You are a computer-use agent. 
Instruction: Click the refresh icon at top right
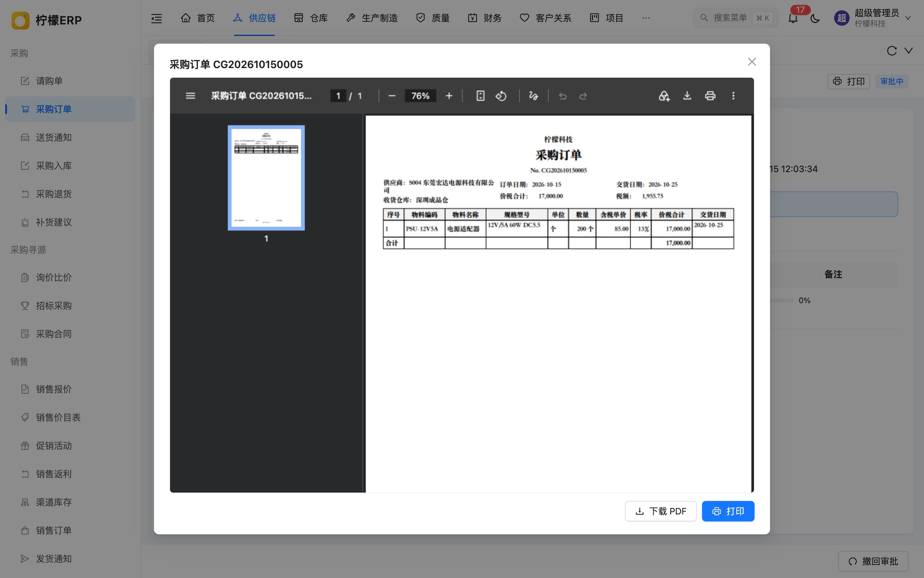[x=892, y=51]
